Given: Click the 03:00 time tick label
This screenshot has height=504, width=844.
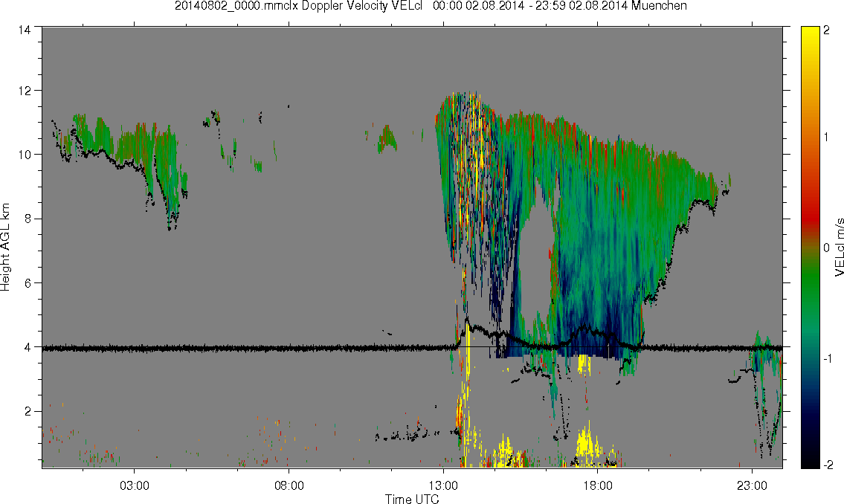Looking at the screenshot, I should pyautogui.click(x=134, y=485).
